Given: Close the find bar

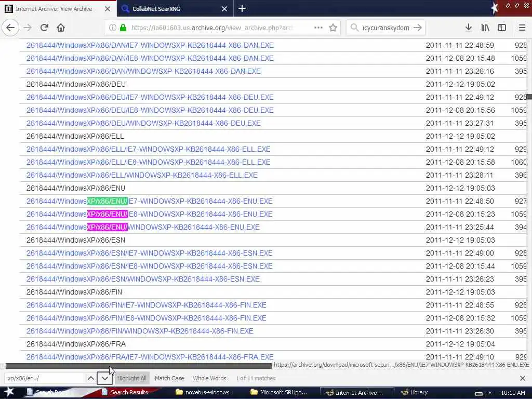Looking at the screenshot, I should (x=522, y=378).
